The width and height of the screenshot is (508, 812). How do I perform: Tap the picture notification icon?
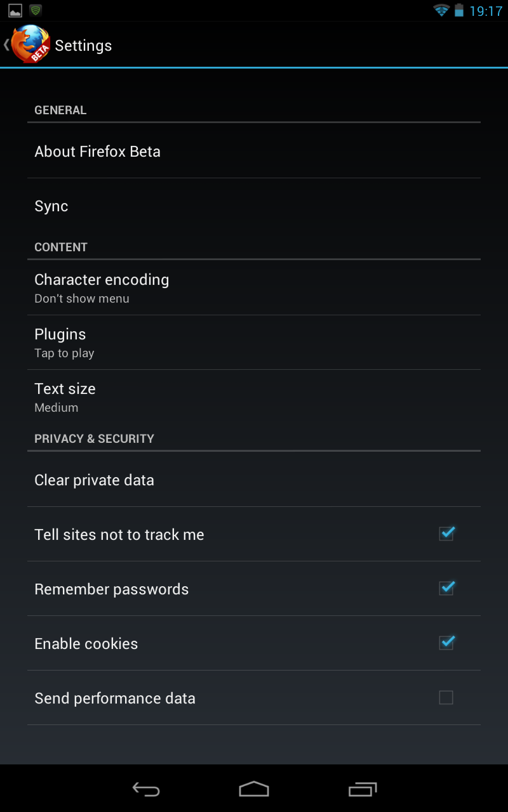(15, 11)
